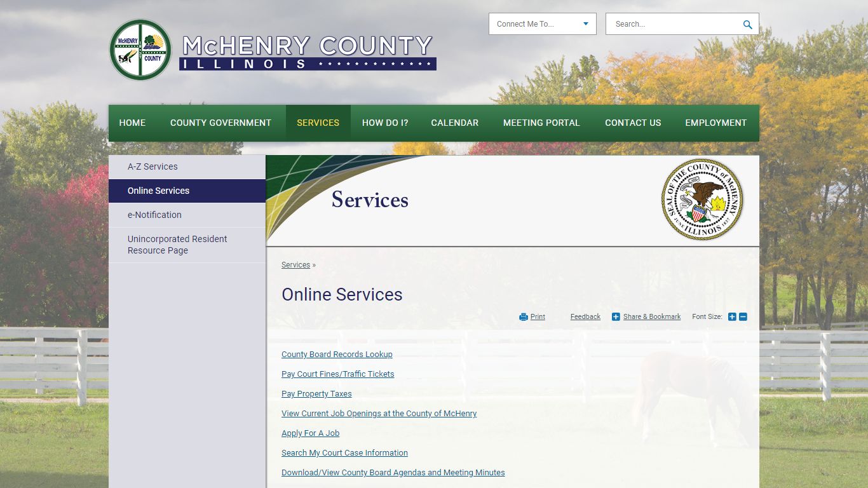Open Unincorporated Resident Resource Page
This screenshot has height=488, width=868.
coord(187,245)
